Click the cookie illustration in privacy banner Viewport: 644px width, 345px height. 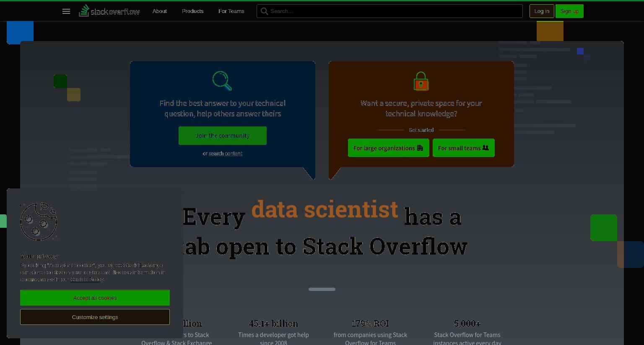pos(38,222)
